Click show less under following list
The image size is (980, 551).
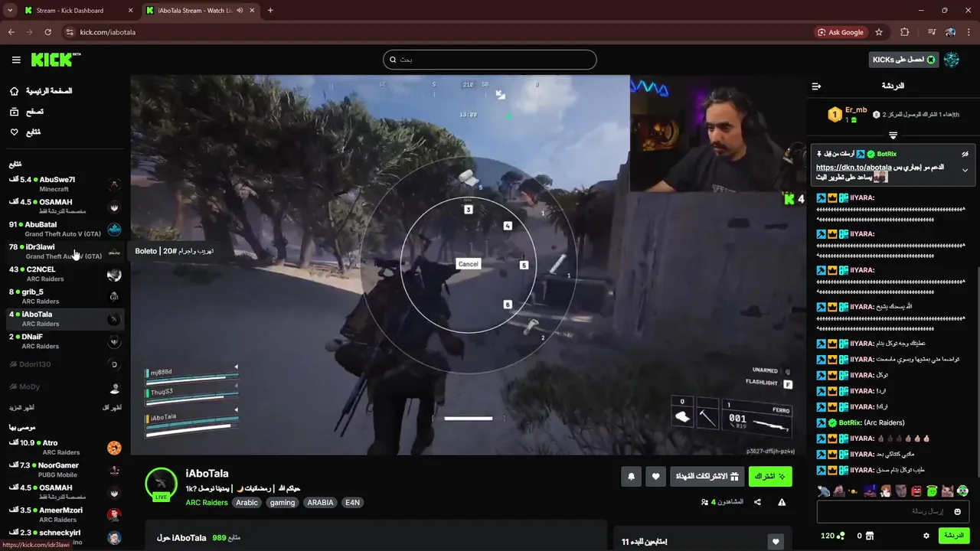pos(112,408)
